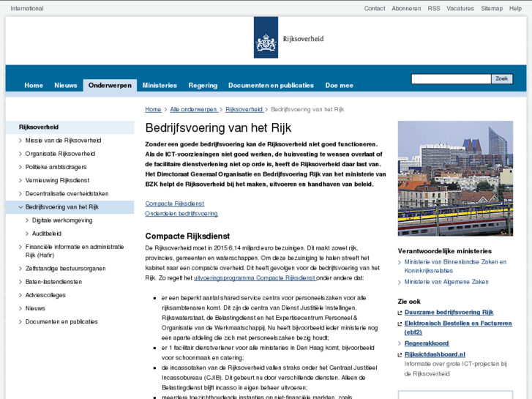The width and height of the screenshot is (532, 399).
Task: Open Adviescolleges sidebar item
Action: pos(45,295)
